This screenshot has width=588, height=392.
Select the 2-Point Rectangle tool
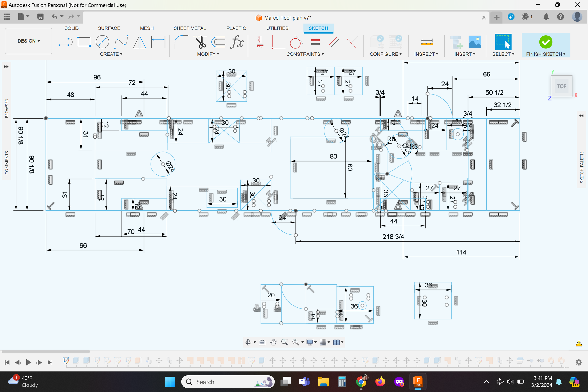(x=84, y=42)
